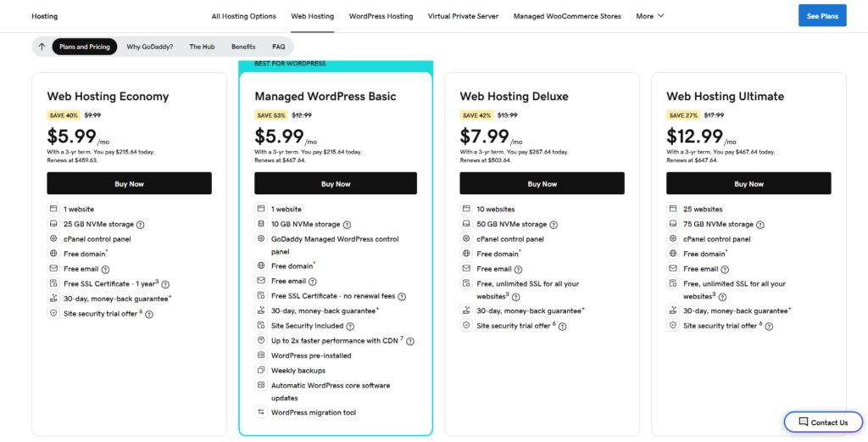Click info icon next to Site Security Included

click(x=350, y=326)
